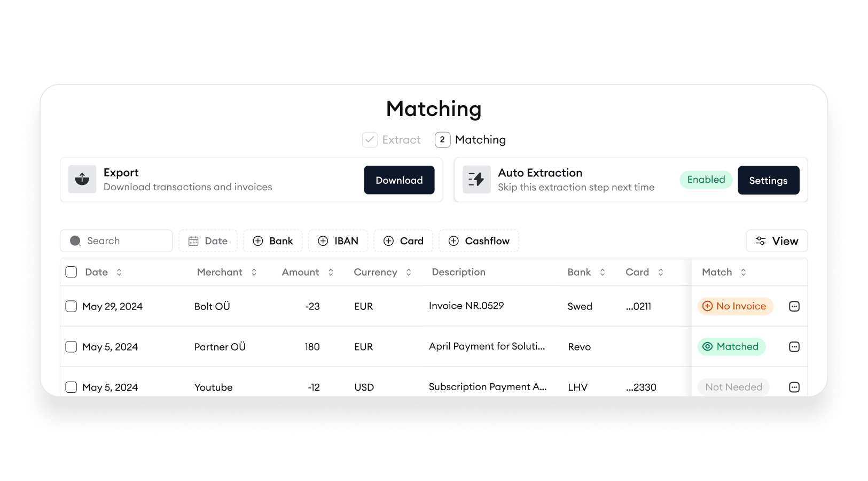Open the View options icon
Viewport: 868px width, 481px height.
coord(761,241)
